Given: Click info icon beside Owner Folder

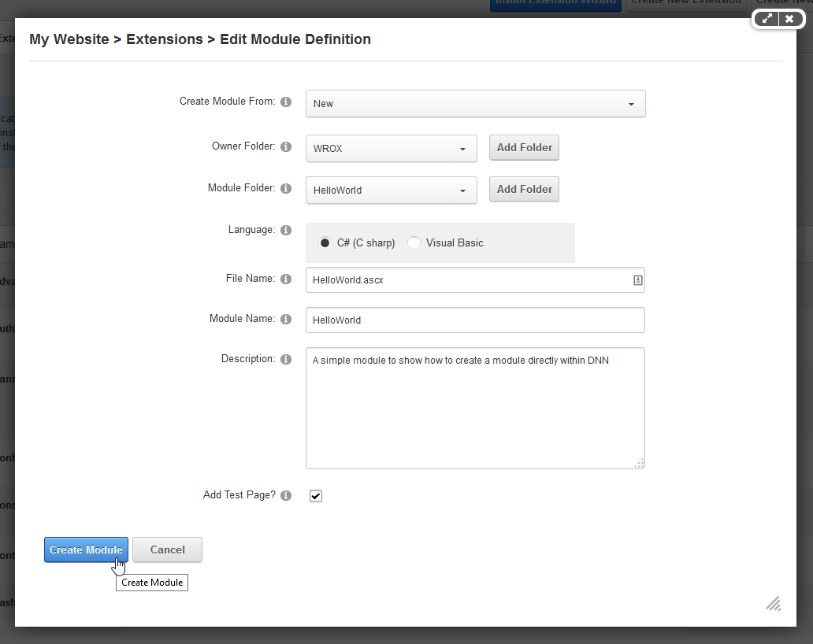Looking at the screenshot, I should 286,147.
